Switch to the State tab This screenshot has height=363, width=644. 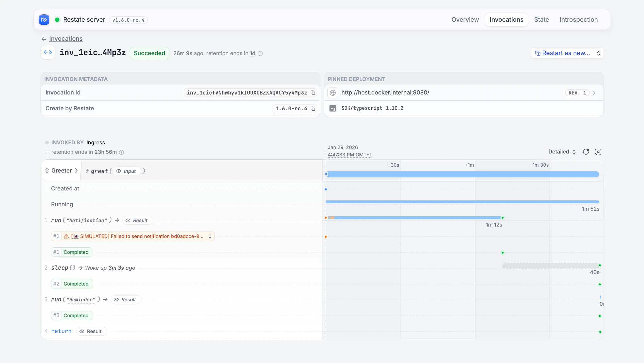coord(541,20)
